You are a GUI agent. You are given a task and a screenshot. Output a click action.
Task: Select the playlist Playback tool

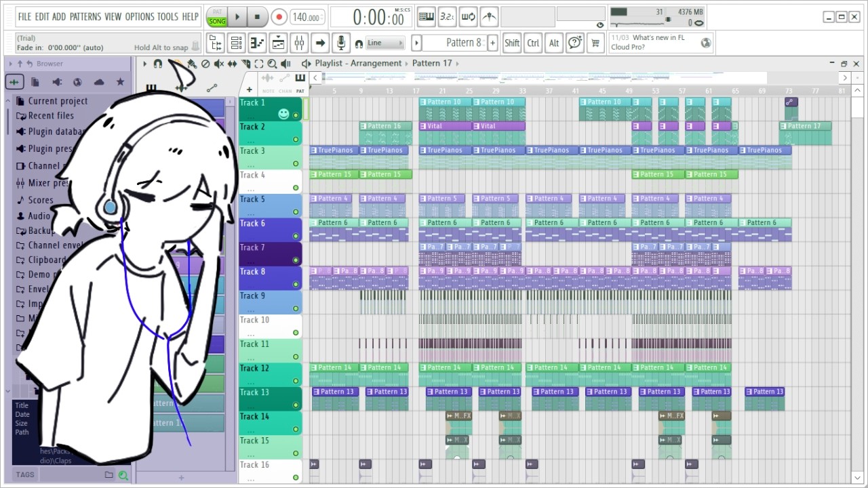click(285, 64)
